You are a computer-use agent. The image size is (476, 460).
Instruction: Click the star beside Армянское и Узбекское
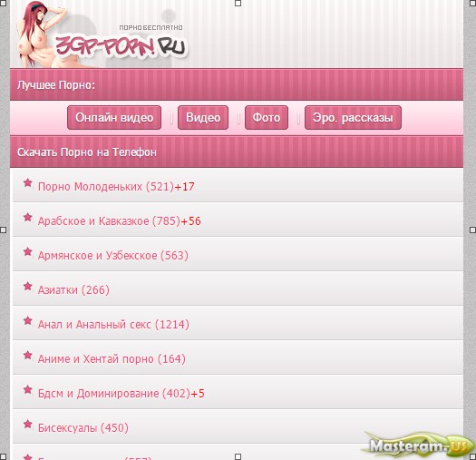tap(27, 251)
